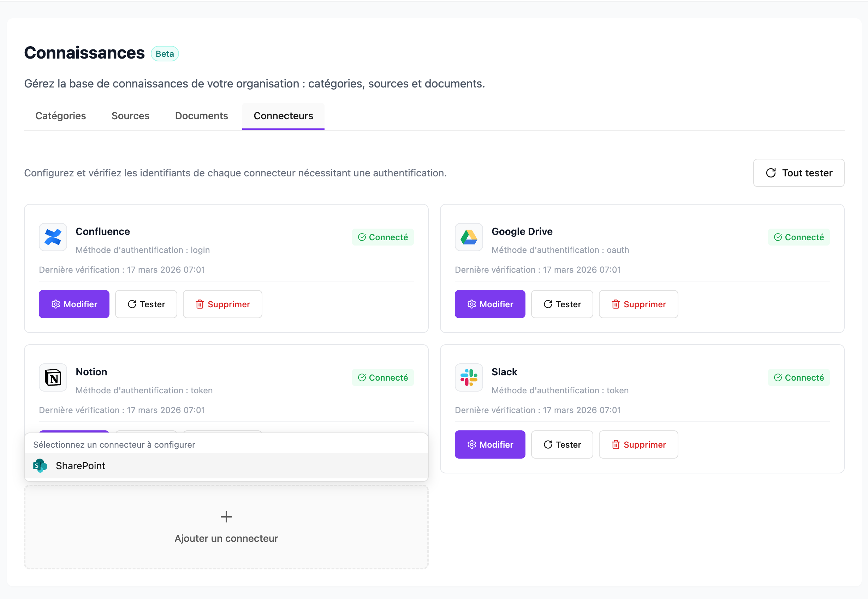Click the SharePoint icon in the selection list
This screenshot has width=868, height=599.
coord(40,465)
